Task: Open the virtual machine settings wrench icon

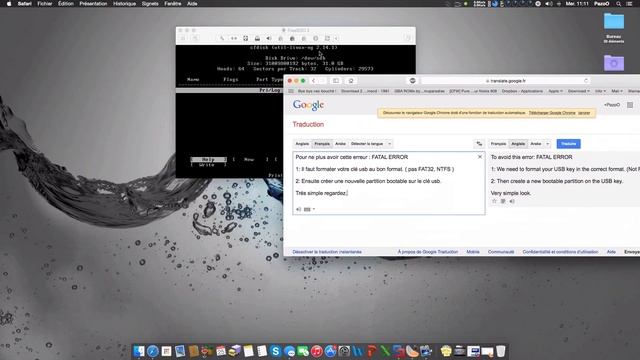Action: point(222,38)
